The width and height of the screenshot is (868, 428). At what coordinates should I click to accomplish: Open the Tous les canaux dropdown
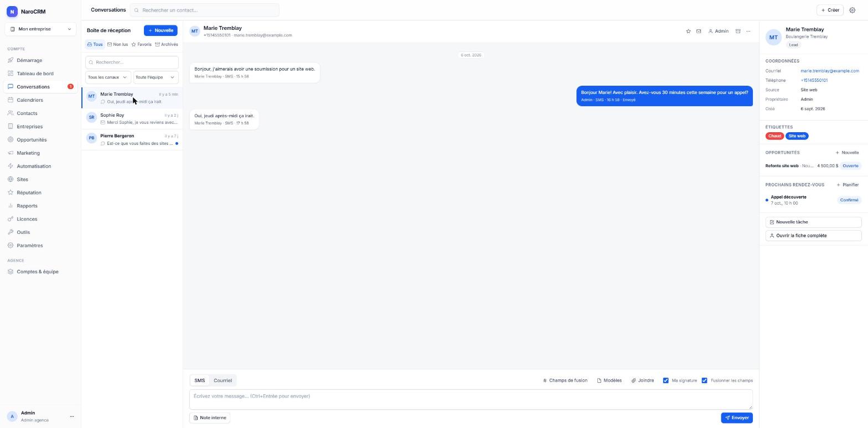[108, 77]
